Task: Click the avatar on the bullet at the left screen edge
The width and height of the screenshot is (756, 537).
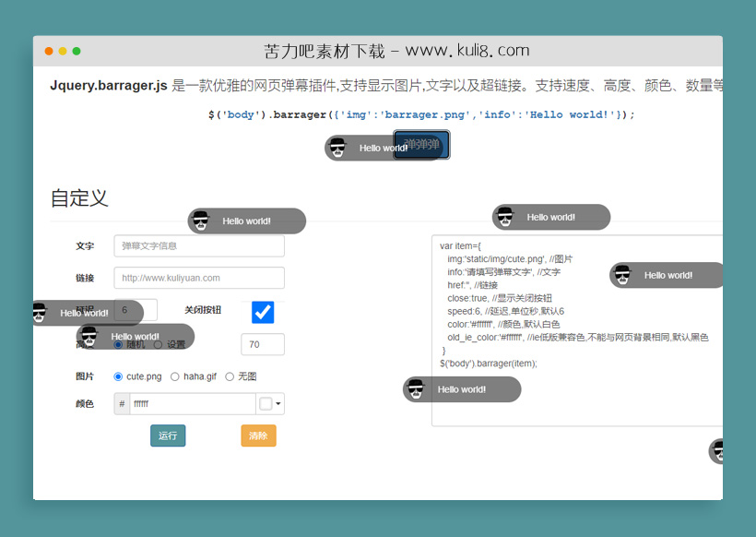Action: pos(39,313)
